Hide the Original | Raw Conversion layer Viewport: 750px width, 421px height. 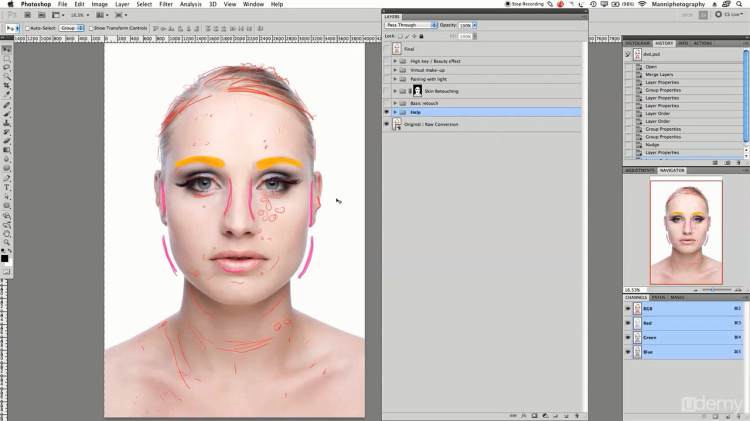386,124
